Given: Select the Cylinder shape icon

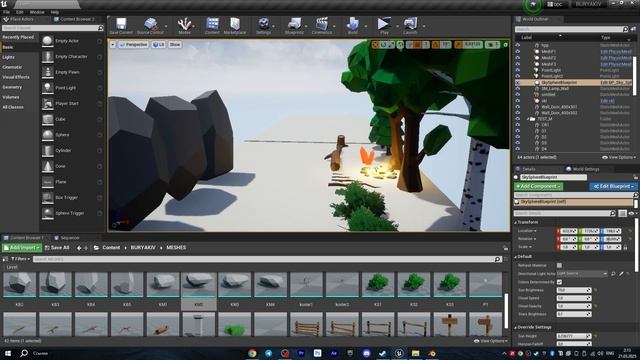Looking at the screenshot, I should tap(48, 150).
